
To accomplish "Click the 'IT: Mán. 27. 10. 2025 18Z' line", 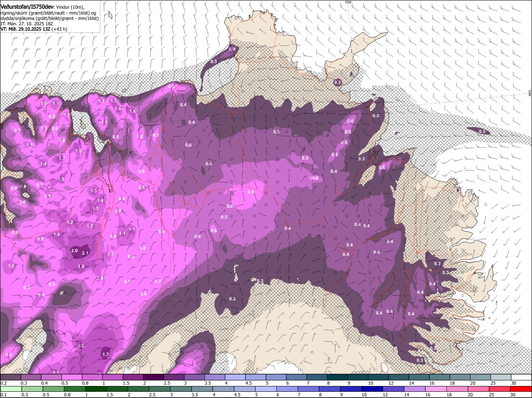I will [27, 24].
